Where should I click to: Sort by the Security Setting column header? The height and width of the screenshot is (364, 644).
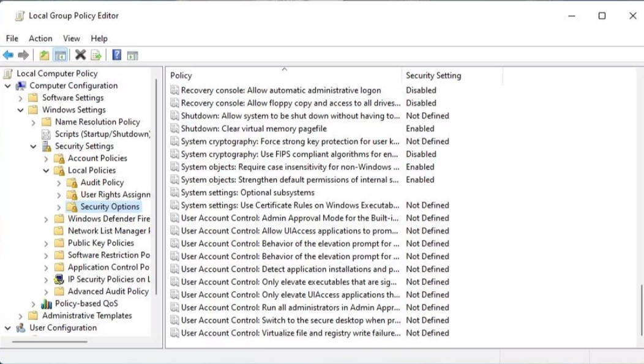point(433,76)
